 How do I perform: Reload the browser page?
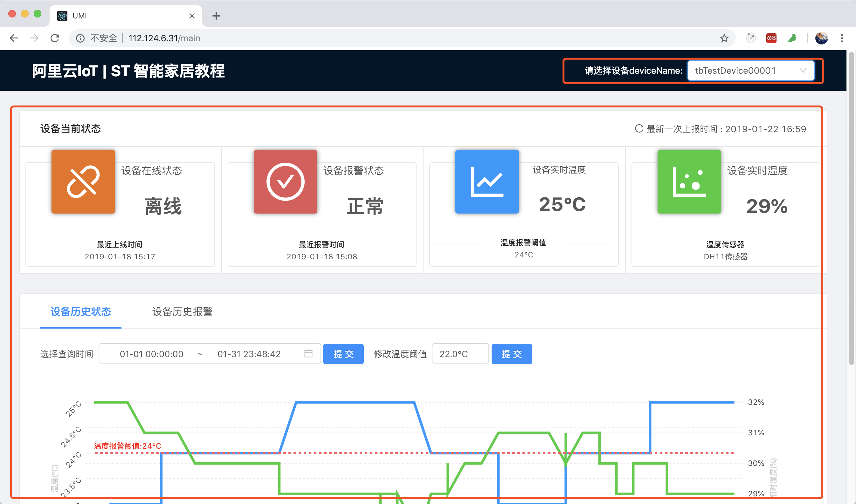[x=55, y=38]
